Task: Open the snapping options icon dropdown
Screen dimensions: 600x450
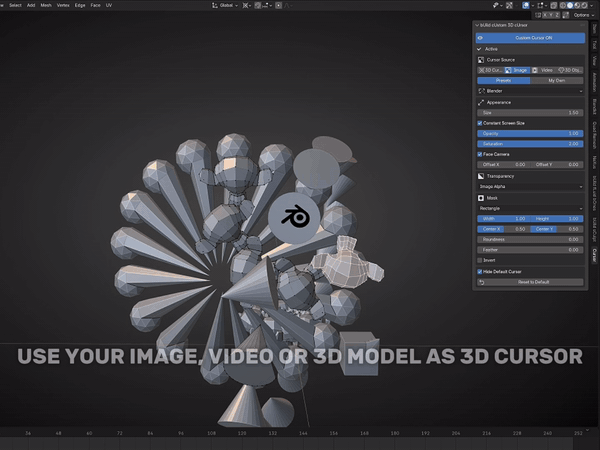Action: click(265, 5)
